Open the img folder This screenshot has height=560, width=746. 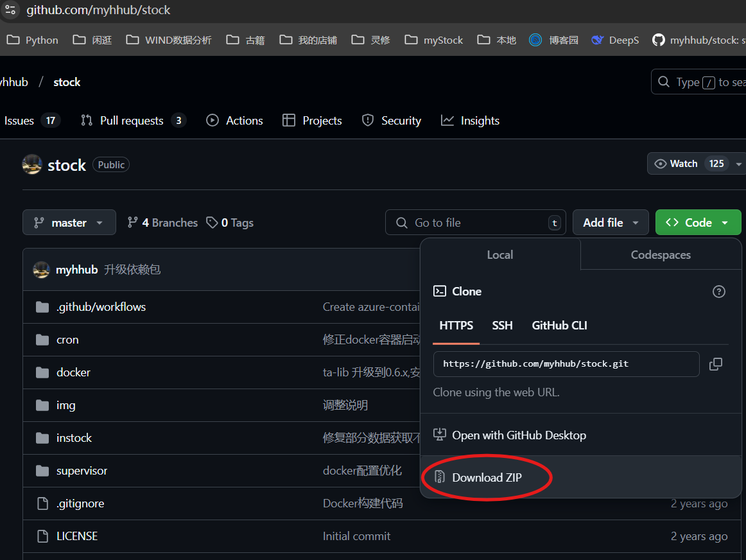click(65, 405)
